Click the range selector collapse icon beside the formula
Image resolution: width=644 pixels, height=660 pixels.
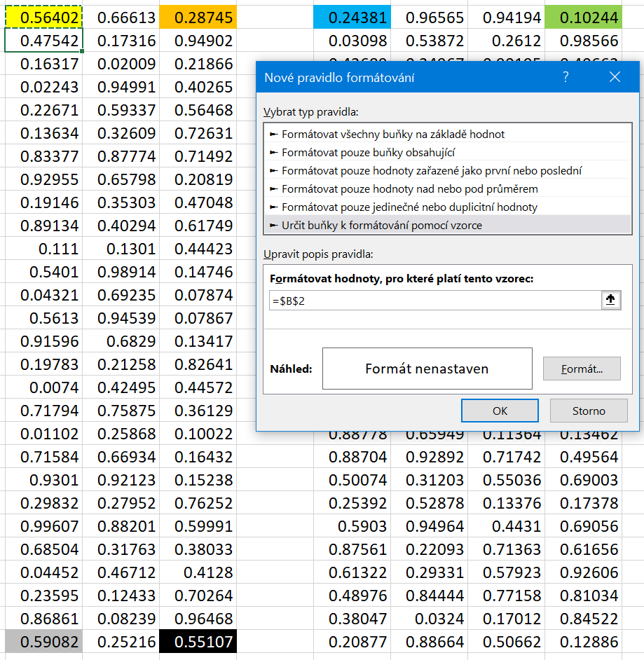[x=610, y=299]
